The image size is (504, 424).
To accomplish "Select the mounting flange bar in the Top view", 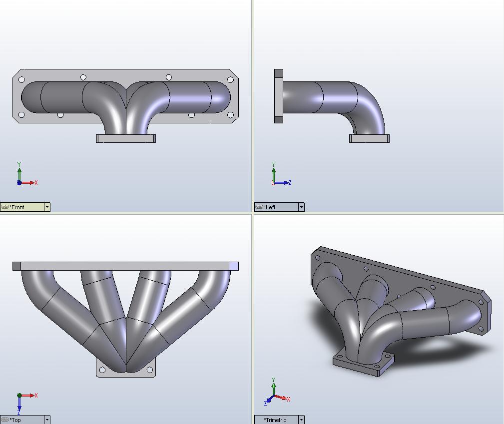I will click(x=126, y=266).
